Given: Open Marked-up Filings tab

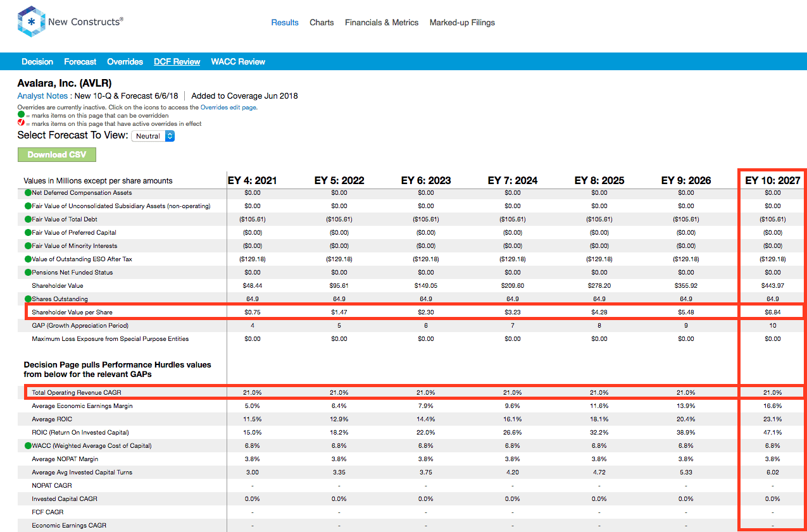Looking at the screenshot, I should click(462, 22).
